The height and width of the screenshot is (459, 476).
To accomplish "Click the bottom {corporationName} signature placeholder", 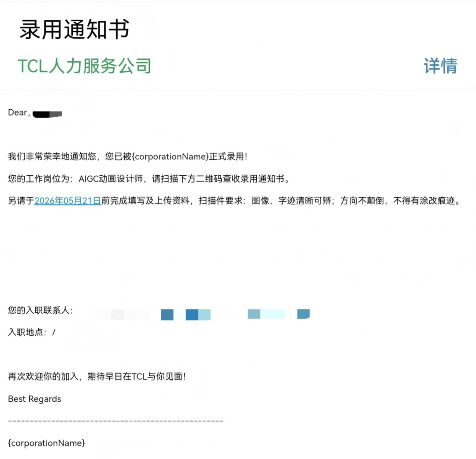I will point(46,443).
